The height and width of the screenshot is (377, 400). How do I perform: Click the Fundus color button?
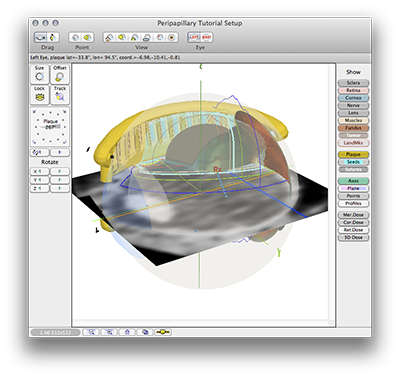(353, 128)
